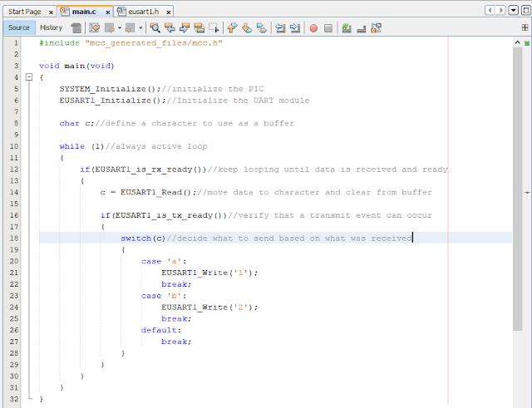Screen dimensions: 532x408
Task: Click "break;" on line 27
Action: point(176,342)
